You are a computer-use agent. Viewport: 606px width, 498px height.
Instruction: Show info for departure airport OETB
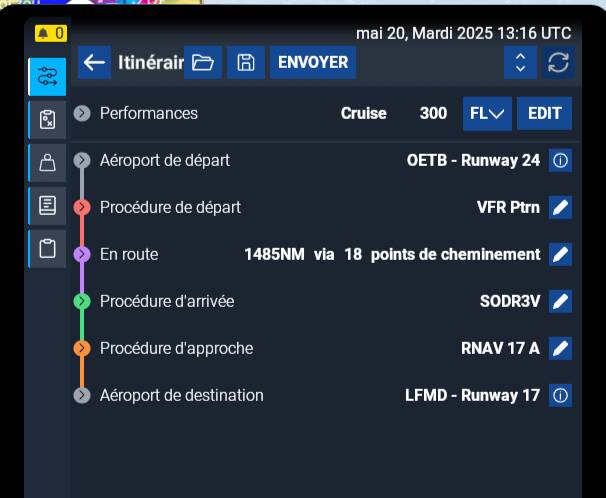(x=561, y=161)
